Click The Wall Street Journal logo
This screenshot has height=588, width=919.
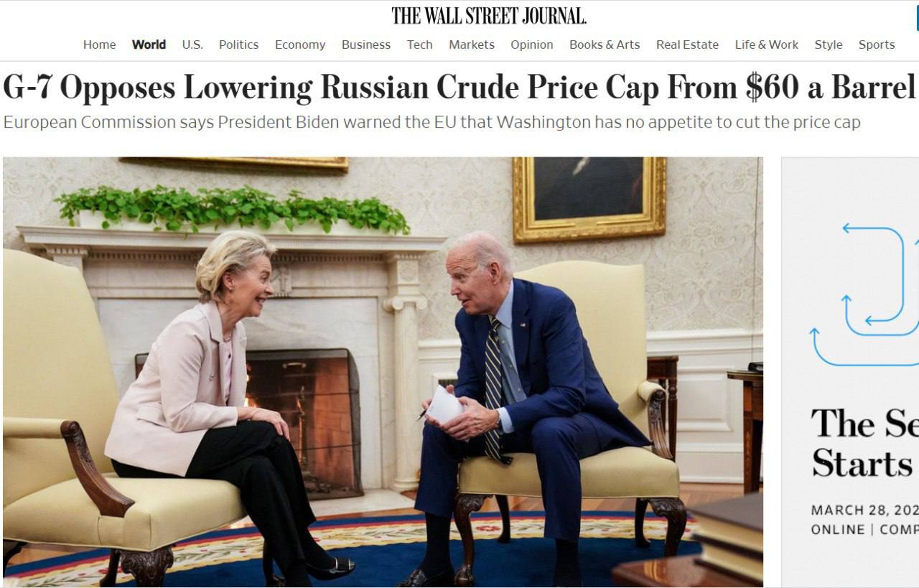(x=489, y=16)
